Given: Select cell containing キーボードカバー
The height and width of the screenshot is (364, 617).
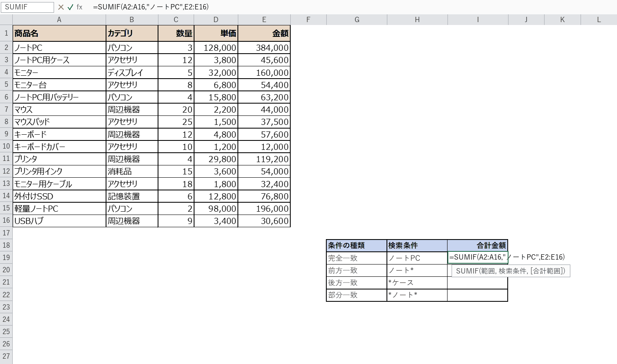Looking at the screenshot, I should coord(59,147).
